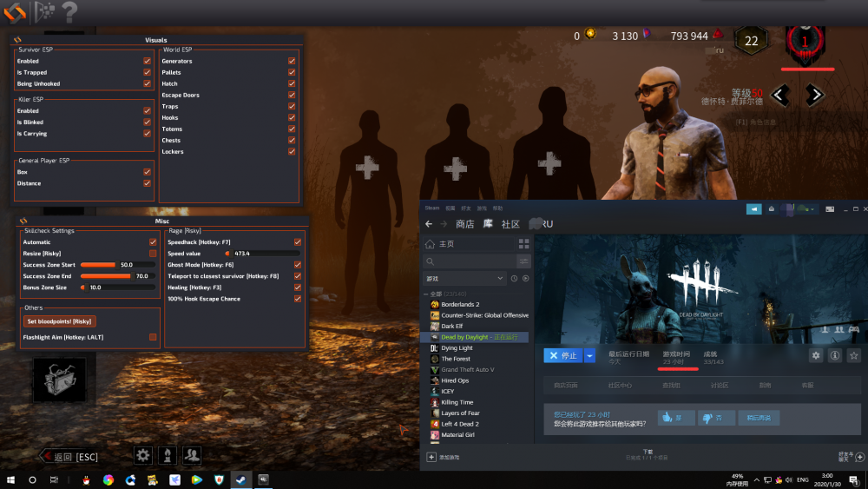868x489 pixels.
Task: Click the Steam library search field
Action: pyautogui.click(x=470, y=261)
